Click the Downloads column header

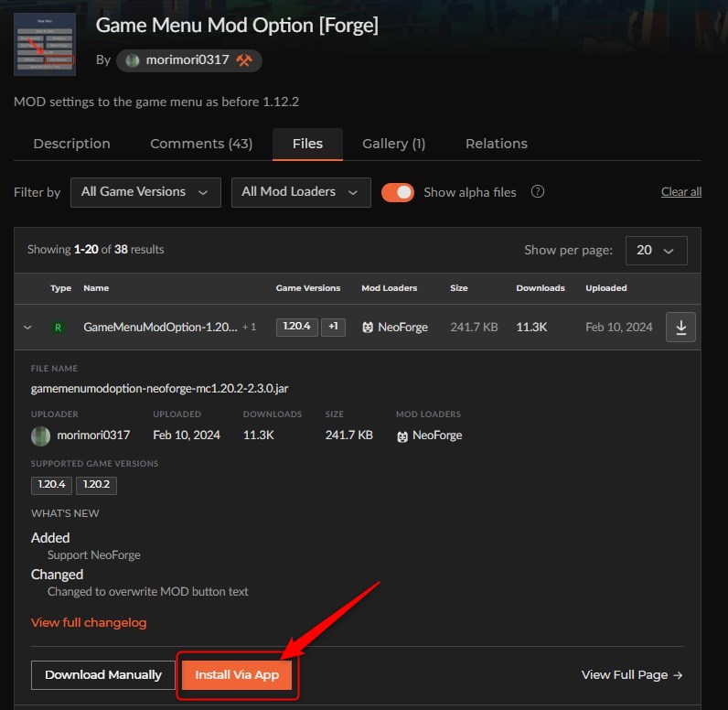[541, 288]
